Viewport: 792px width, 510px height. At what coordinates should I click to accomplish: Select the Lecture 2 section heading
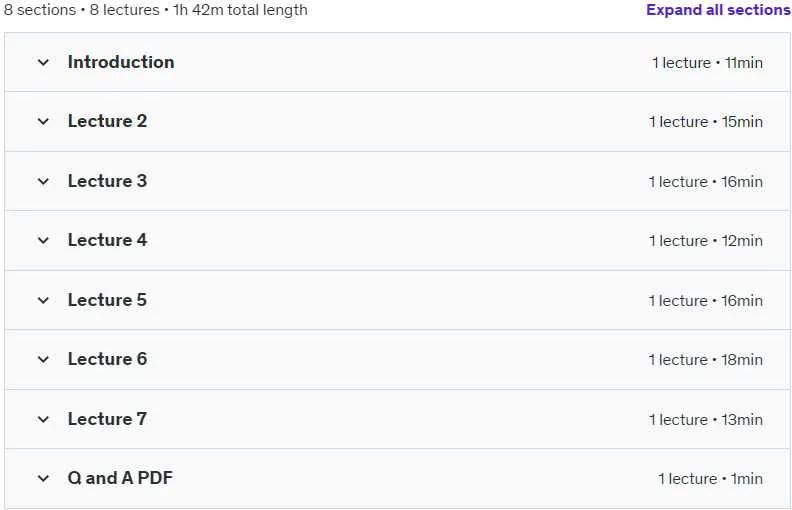pos(108,121)
